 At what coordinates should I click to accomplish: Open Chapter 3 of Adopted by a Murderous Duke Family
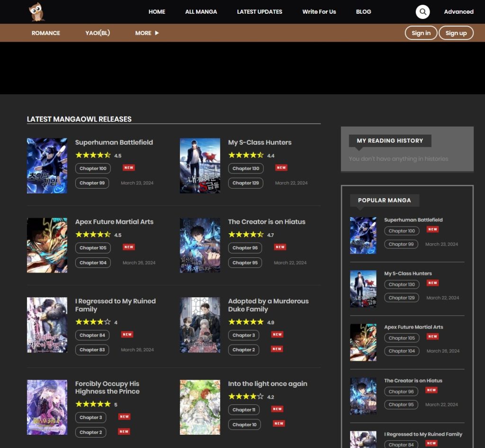click(x=244, y=335)
